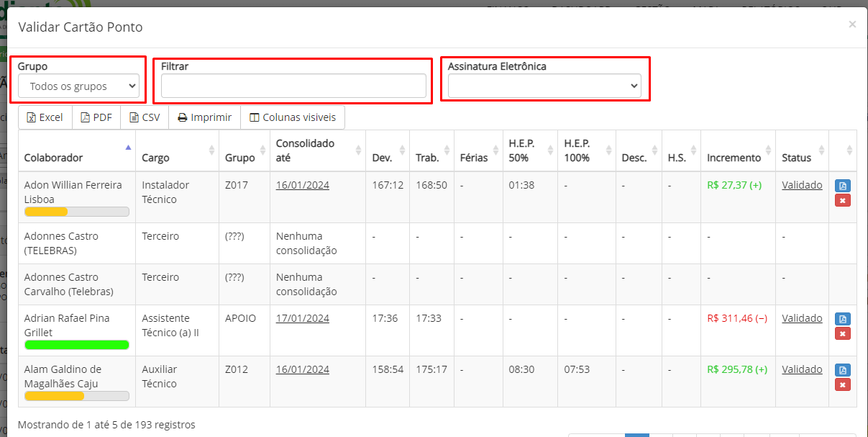Open PDF icon for Adon Willian row
Screen dimensions: 868x437
click(x=842, y=186)
